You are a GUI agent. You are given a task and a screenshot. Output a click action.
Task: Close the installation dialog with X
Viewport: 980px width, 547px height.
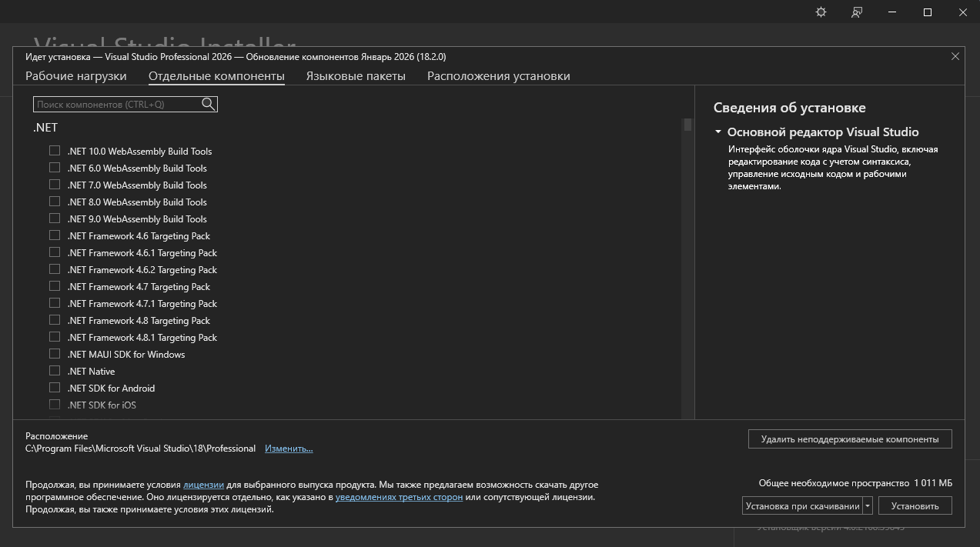click(x=955, y=57)
